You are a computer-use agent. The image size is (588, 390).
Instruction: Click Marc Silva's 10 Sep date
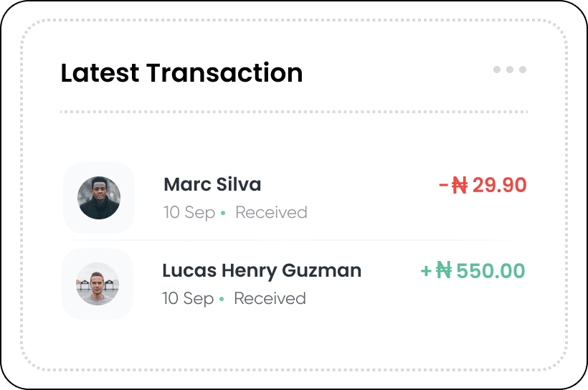coord(189,212)
